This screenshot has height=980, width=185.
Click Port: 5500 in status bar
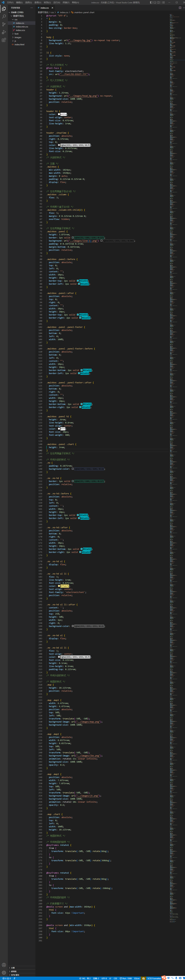pyautogui.click(x=126, y=978)
